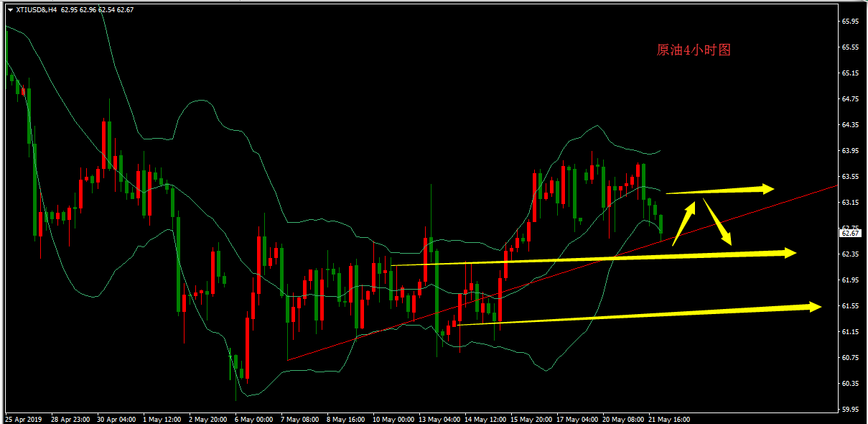Click the 17 May 04:00 time label
The height and width of the screenshot is (424, 868).
(577, 419)
